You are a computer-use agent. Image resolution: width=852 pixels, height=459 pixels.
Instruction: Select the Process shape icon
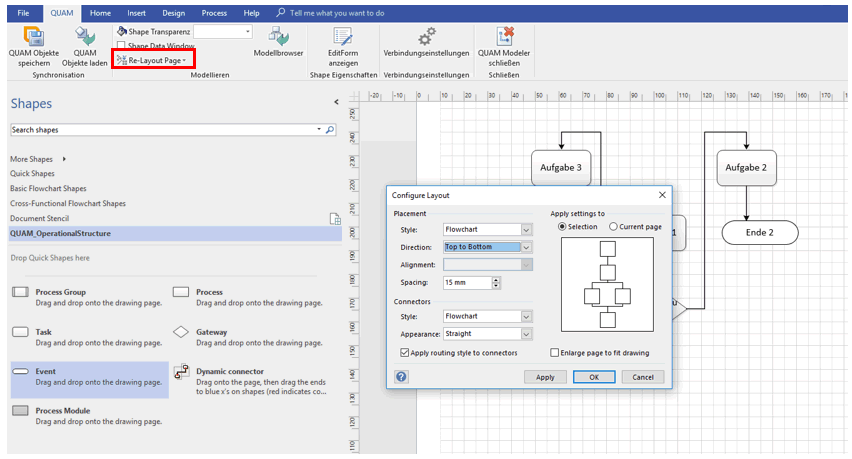181,292
